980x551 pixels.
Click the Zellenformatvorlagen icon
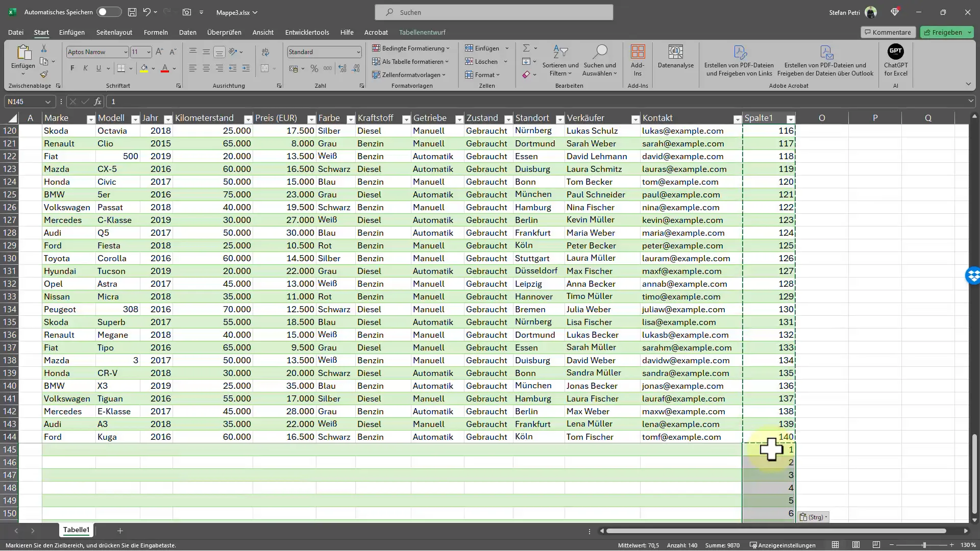pos(411,74)
